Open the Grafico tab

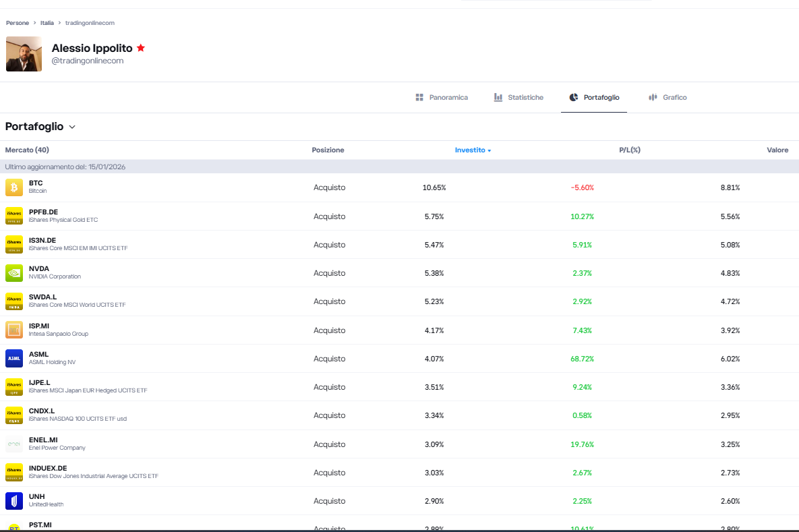pyautogui.click(x=668, y=97)
